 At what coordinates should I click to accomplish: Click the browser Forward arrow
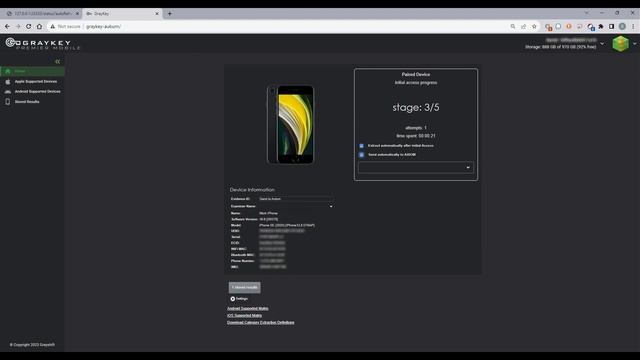coord(18,27)
